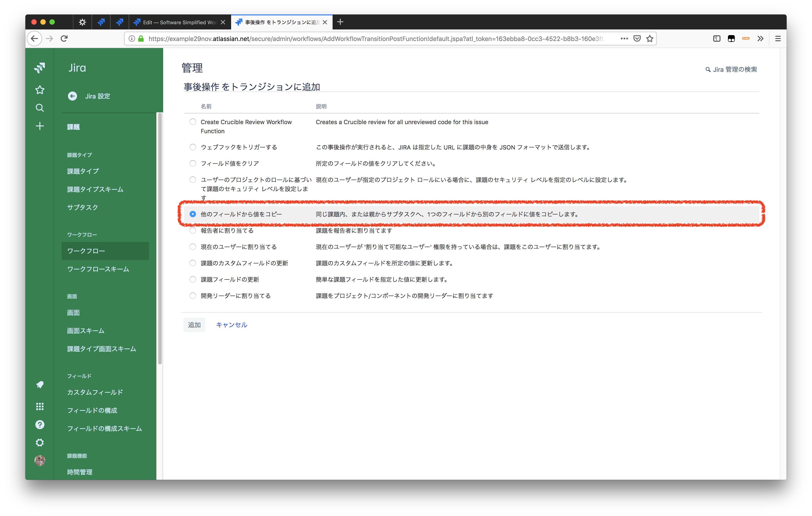Open the sidebar settings gear icon
This screenshot has width=812, height=516.
point(40,443)
